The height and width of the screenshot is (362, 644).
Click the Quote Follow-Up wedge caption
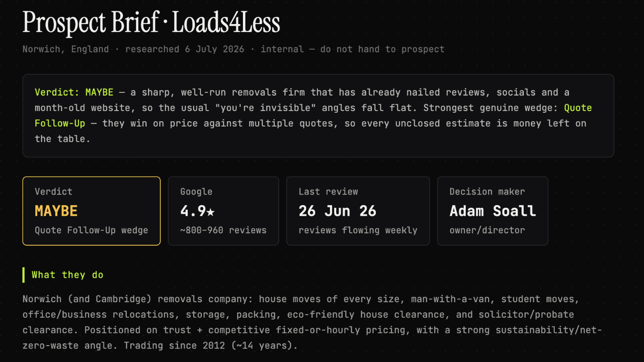point(92,230)
